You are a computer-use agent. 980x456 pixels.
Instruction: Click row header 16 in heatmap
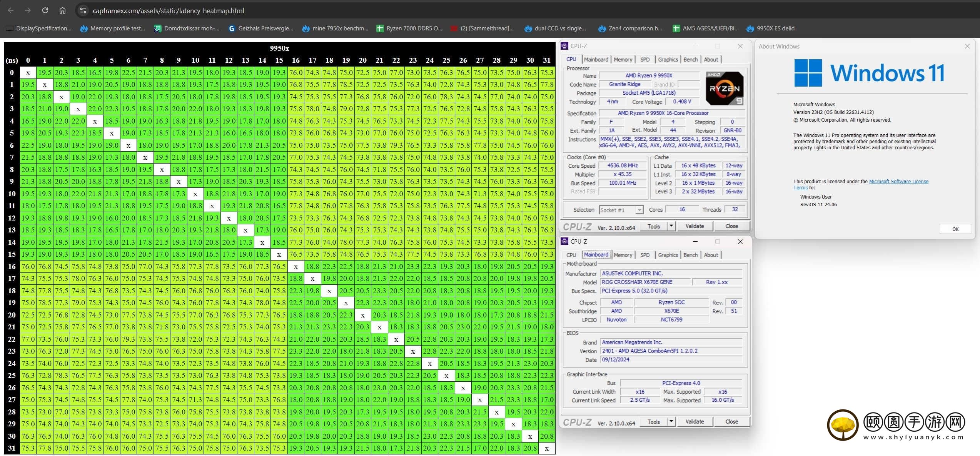(x=12, y=266)
